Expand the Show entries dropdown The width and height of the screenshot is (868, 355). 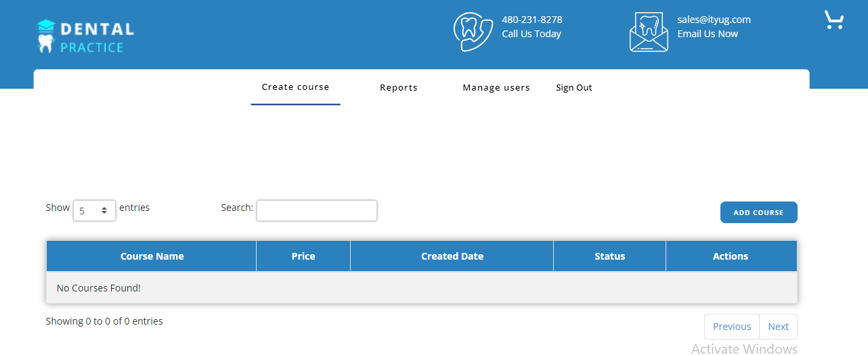pyautogui.click(x=94, y=210)
